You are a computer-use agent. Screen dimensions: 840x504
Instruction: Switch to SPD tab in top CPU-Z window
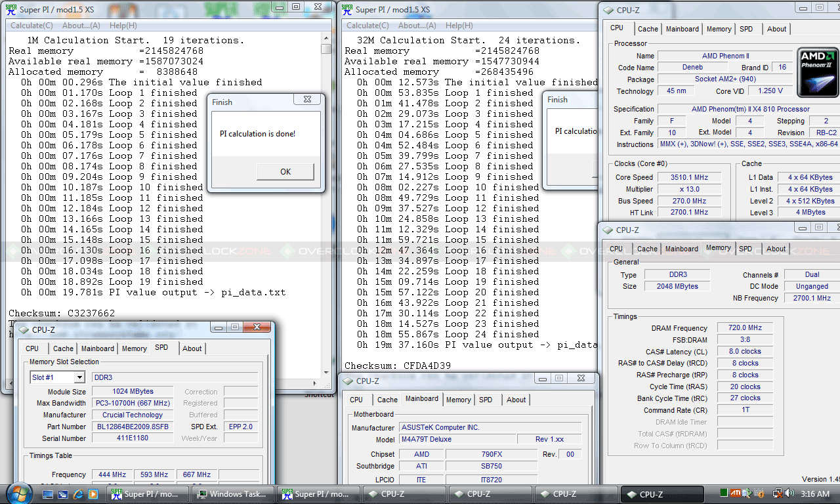[746, 29]
